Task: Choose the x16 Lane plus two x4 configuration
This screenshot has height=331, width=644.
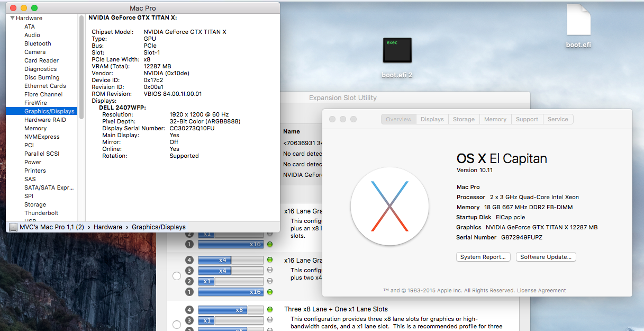Action: (177, 275)
